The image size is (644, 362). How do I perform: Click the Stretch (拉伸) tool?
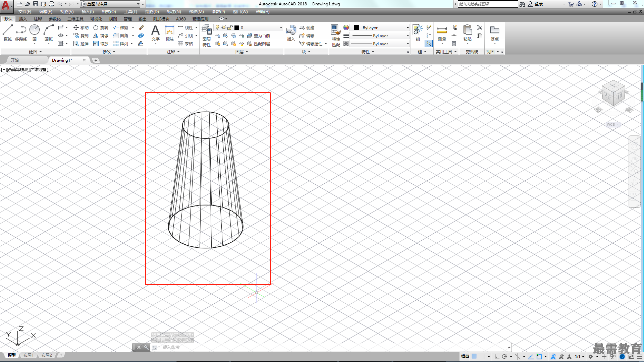coord(81,44)
